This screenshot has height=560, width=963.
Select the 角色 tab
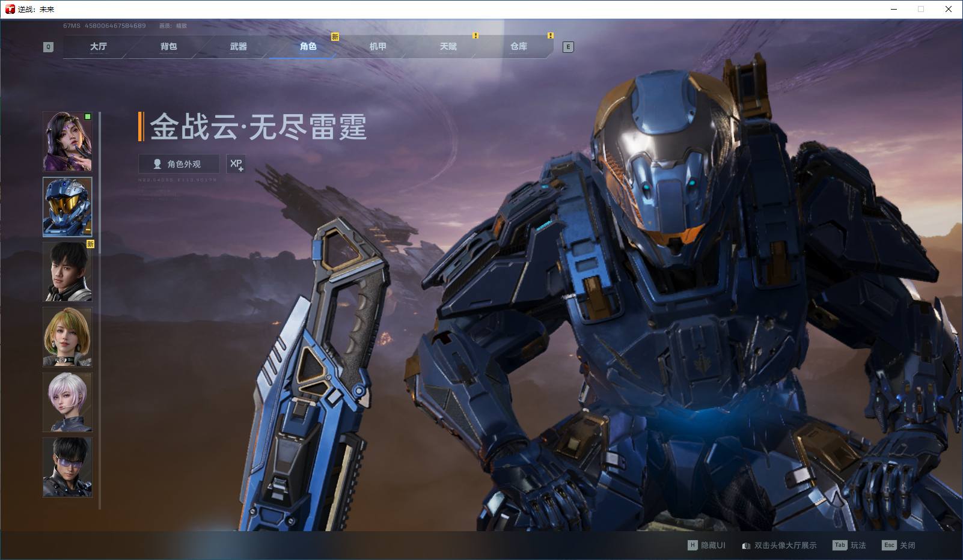coord(308,46)
